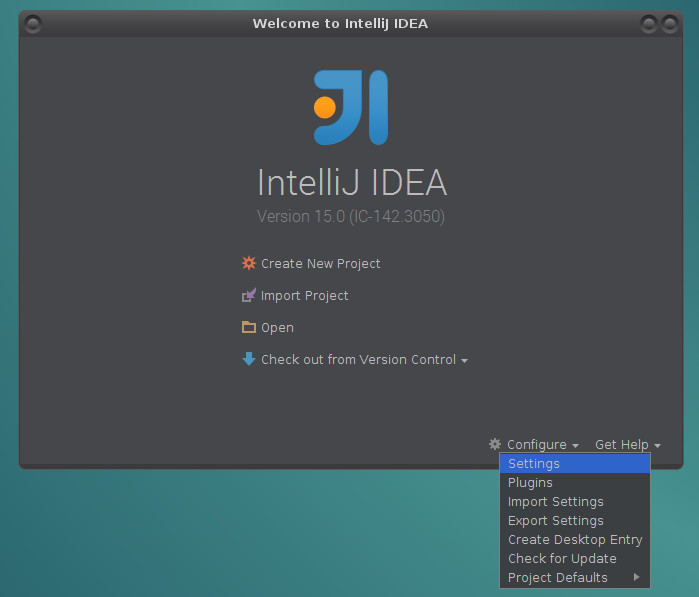This screenshot has height=597, width=699.
Task: Expand Project Defaults submenu arrow
Action: [637, 577]
